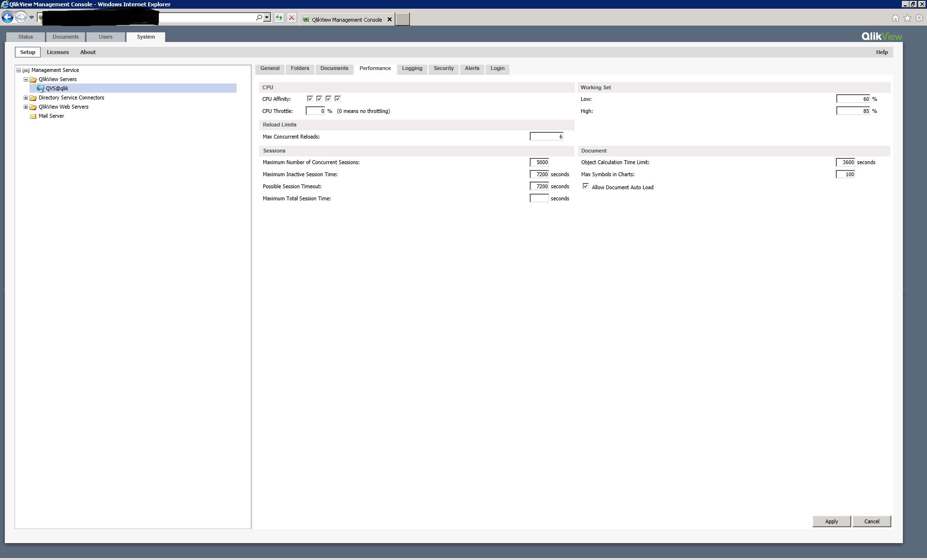Screen dimensions: 927x560
Task: Collapse the QlikView Servers tree node
Action: click(26, 79)
